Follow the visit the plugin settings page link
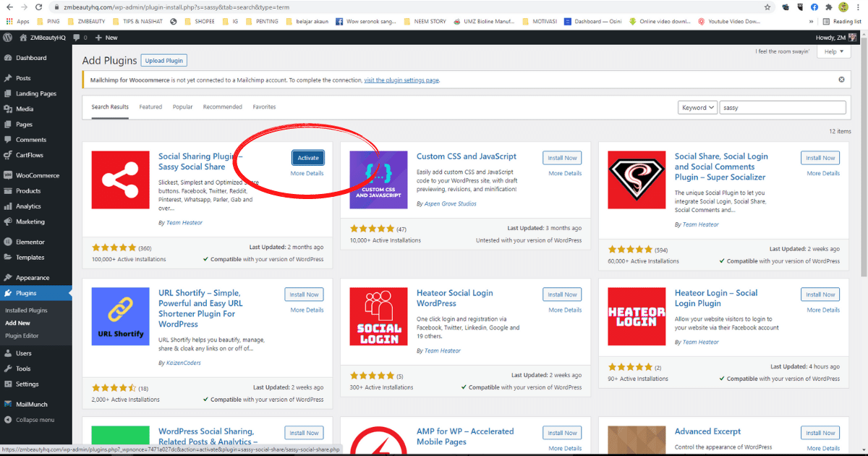 coord(401,80)
